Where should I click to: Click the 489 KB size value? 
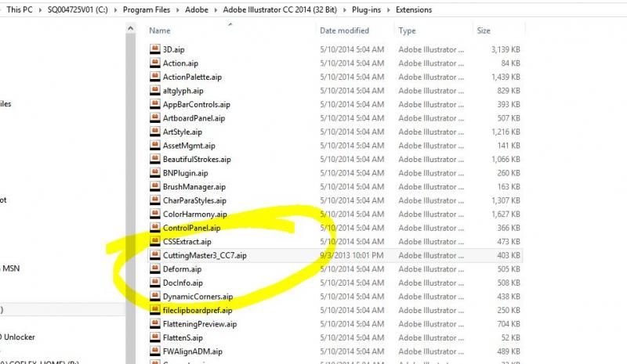[508, 351]
